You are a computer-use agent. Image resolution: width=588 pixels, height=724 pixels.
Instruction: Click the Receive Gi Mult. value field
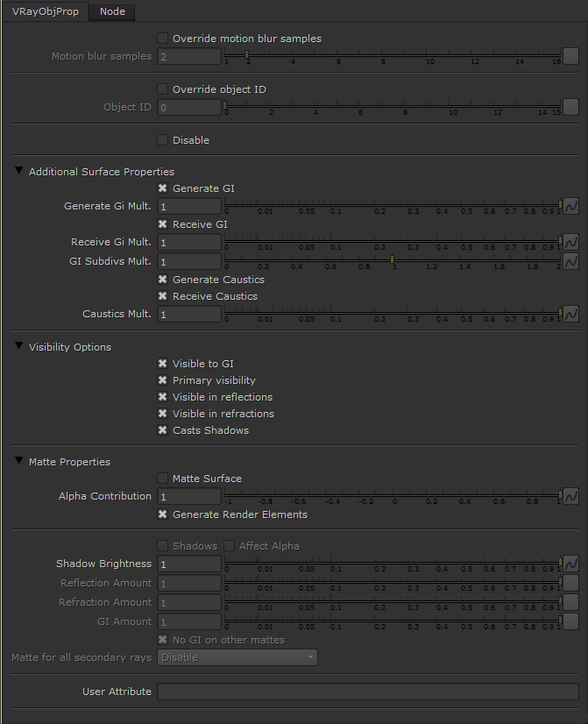click(x=189, y=242)
